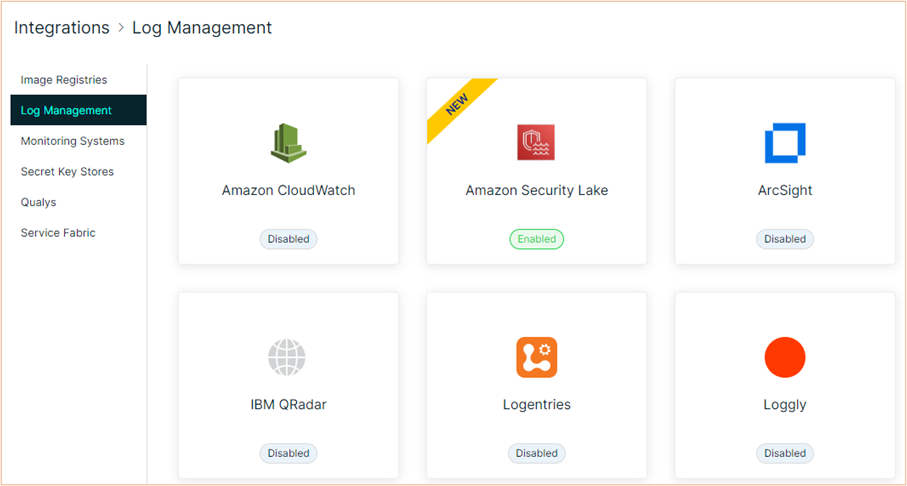The height and width of the screenshot is (486, 907).
Task: Click the yellow NEW ribbon badge
Action: tap(459, 108)
